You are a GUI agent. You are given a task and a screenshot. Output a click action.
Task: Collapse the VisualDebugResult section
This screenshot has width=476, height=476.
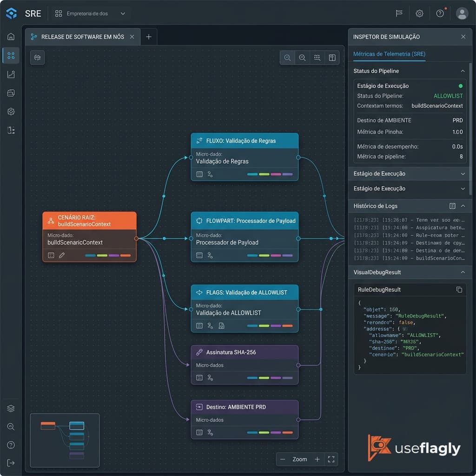pos(463,272)
